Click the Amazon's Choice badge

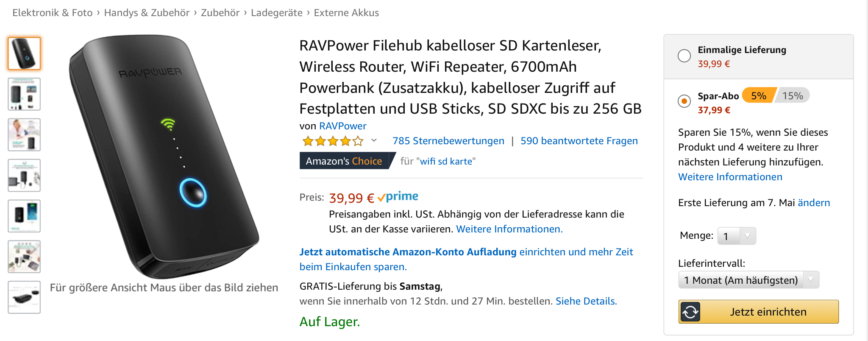pyautogui.click(x=344, y=161)
